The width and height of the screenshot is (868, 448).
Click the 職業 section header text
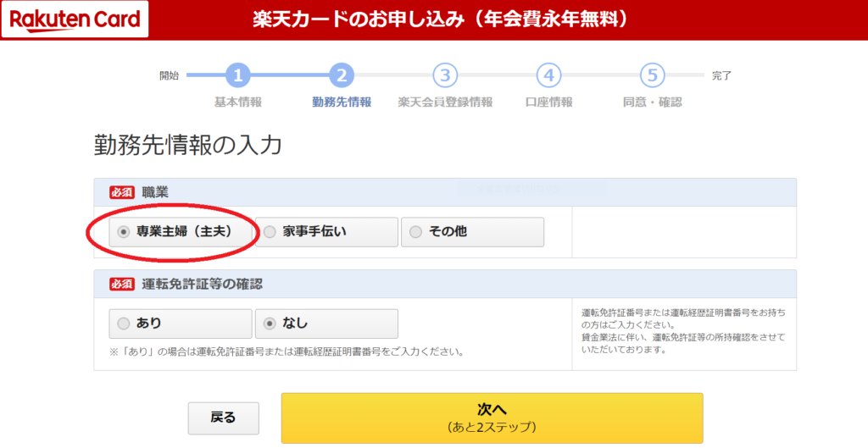coord(155,192)
